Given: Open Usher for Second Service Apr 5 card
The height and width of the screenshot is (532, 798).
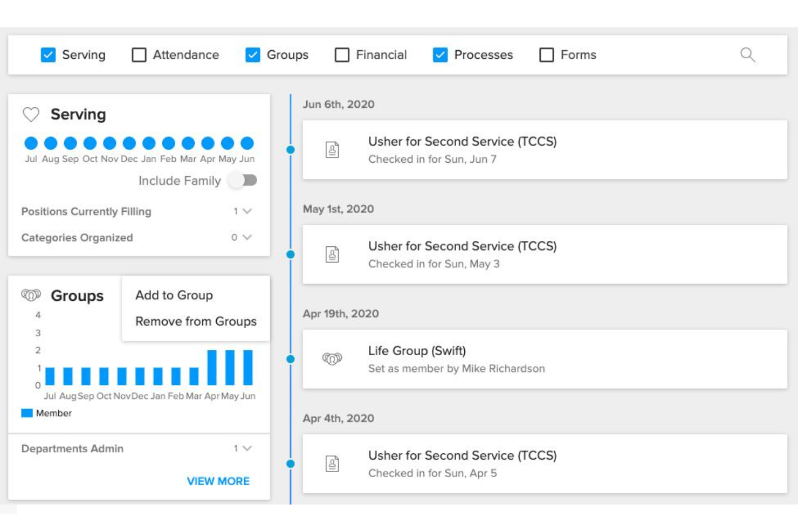Looking at the screenshot, I should click(x=545, y=464).
